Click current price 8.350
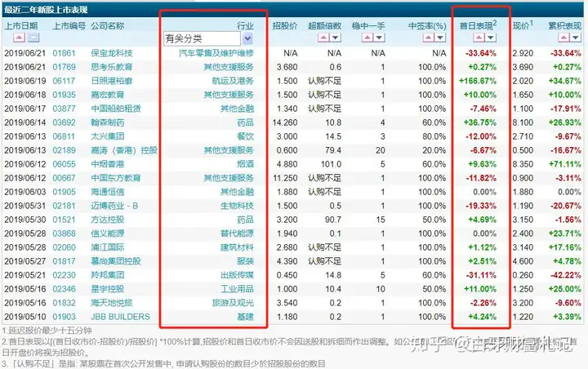The height and width of the screenshot is (369, 588). coord(523,164)
